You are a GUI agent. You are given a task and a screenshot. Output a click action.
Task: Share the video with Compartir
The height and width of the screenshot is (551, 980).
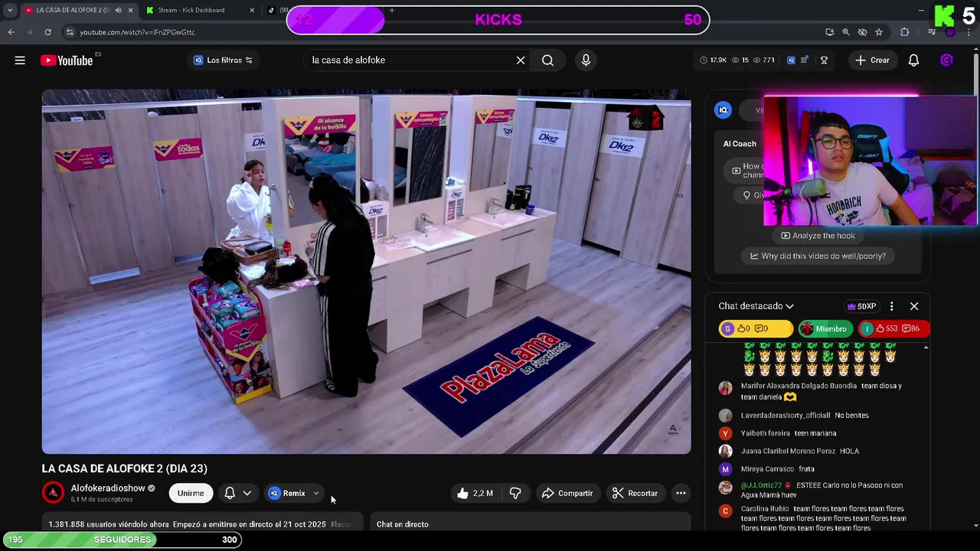coord(567,494)
